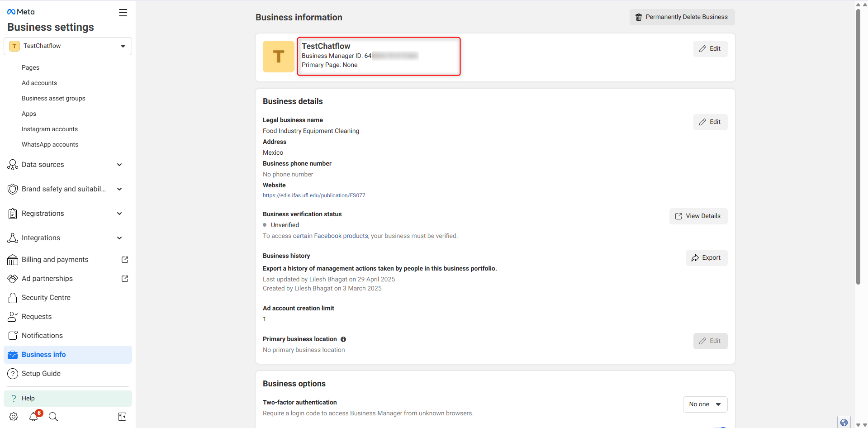This screenshot has height=428, width=868.
Task: Click the Integrations icon
Action: [13, 238]
